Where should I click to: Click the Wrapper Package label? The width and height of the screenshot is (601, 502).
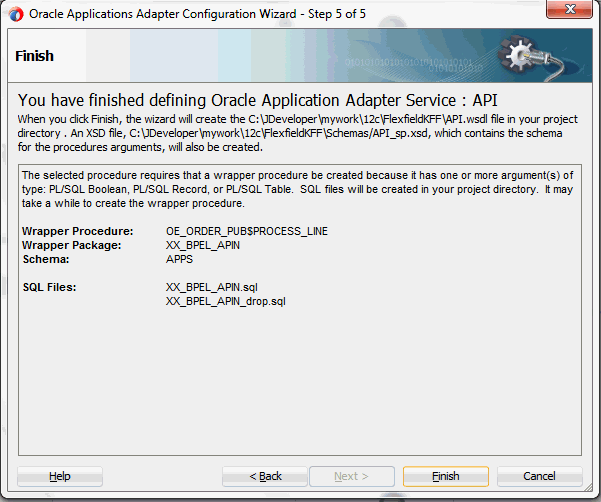(x=72, y=245)
